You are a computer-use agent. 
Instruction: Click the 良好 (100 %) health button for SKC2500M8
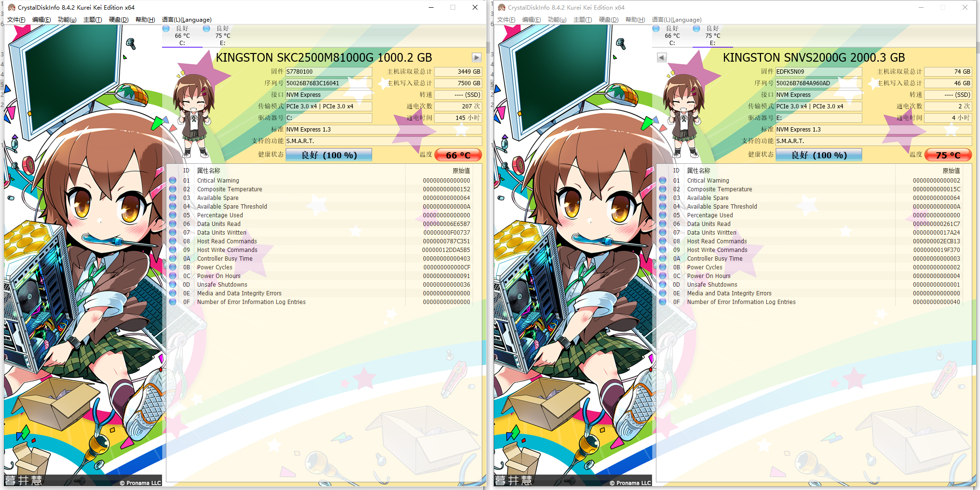[x=329, y=155]
